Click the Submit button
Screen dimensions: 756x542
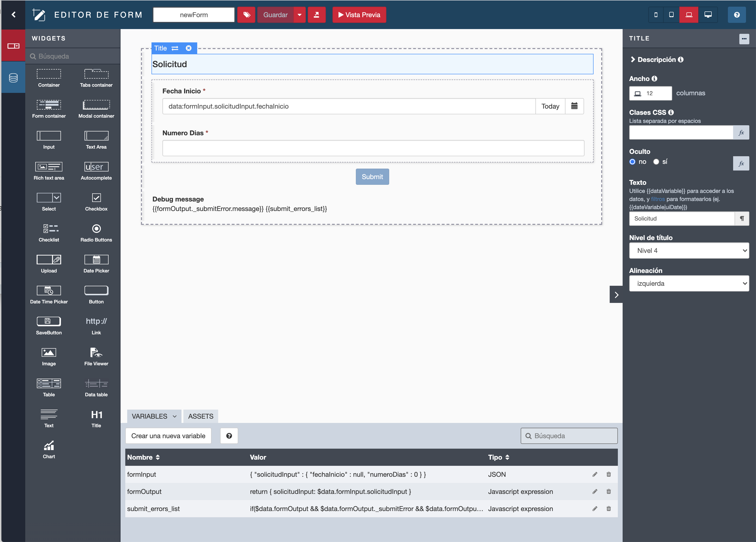(372, 177)
